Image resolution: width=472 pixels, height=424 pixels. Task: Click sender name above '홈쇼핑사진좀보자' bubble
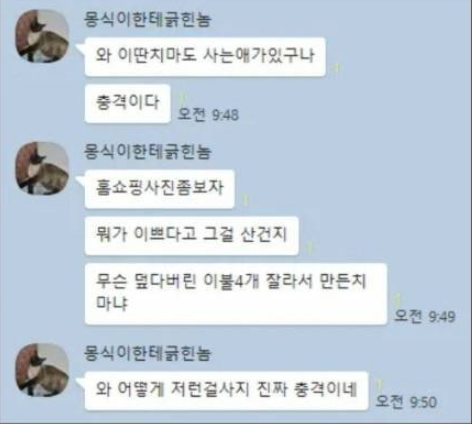(147, 151)
